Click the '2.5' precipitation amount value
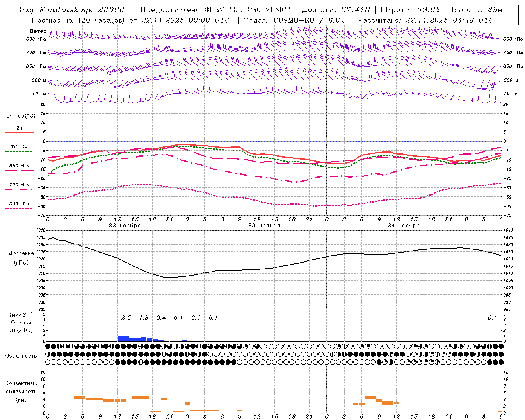Image resolution: width=525 pixels, height=420 pixels. tap(126, 317)
